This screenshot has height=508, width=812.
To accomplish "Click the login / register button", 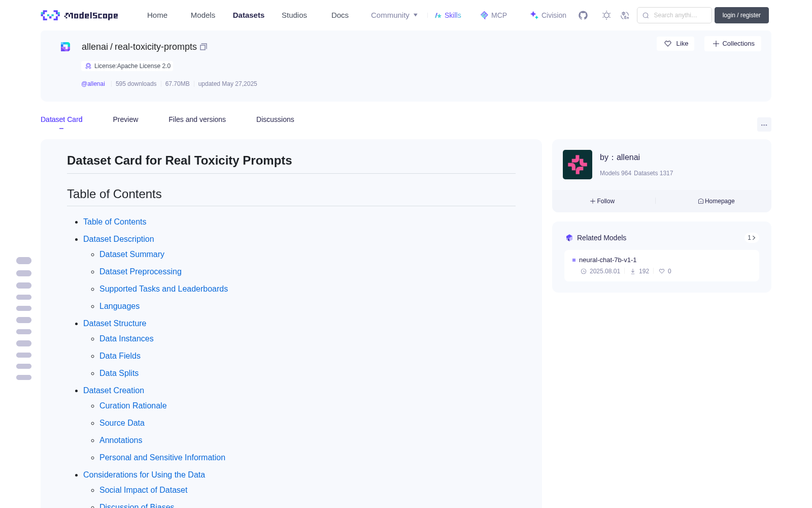I will 741,15.
